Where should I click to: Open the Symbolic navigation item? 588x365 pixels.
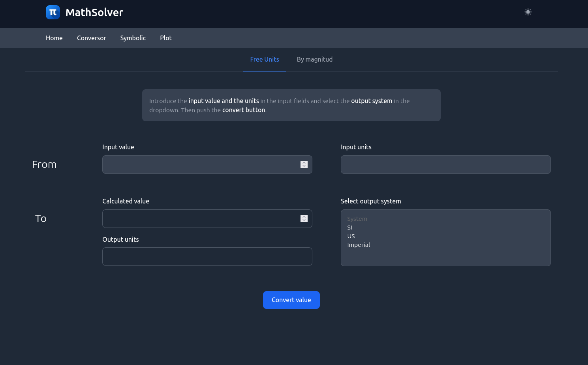coord(133,38)
